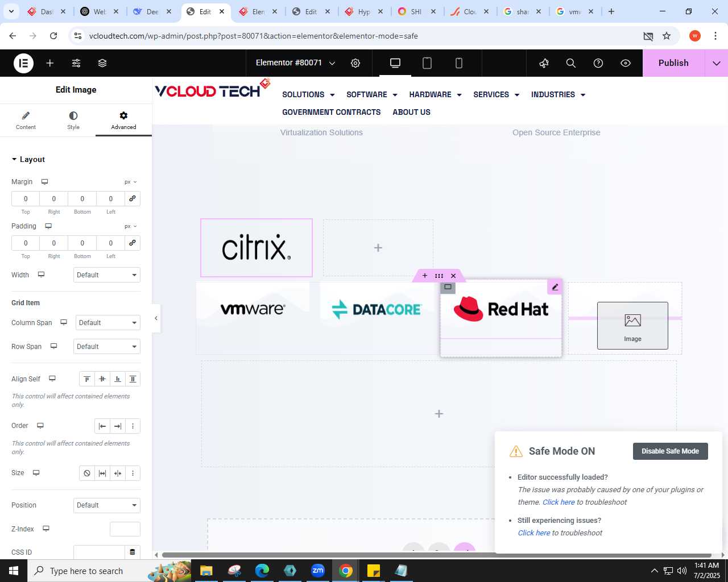This screenshot has width=728, height=582.
Task: Switch to mobile responsive view
Action: (459, 63)
